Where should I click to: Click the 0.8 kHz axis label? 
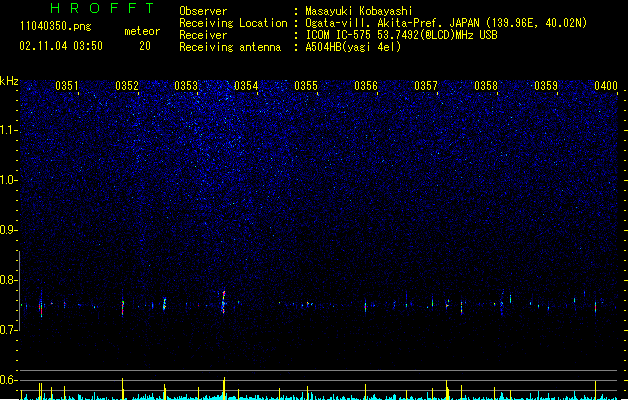8,280
